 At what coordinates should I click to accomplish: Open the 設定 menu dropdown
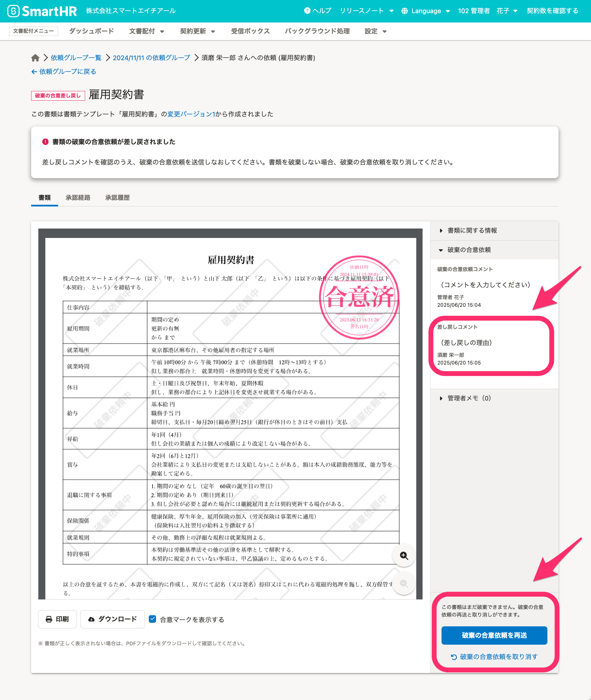coord(375,31)
